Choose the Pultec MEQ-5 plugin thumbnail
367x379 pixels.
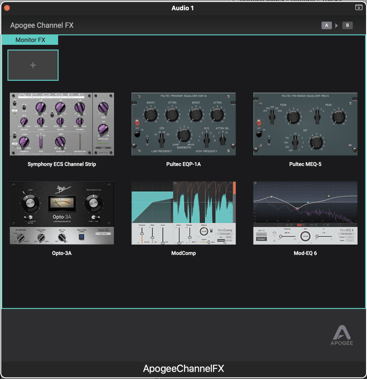click(x=305, y=124)
